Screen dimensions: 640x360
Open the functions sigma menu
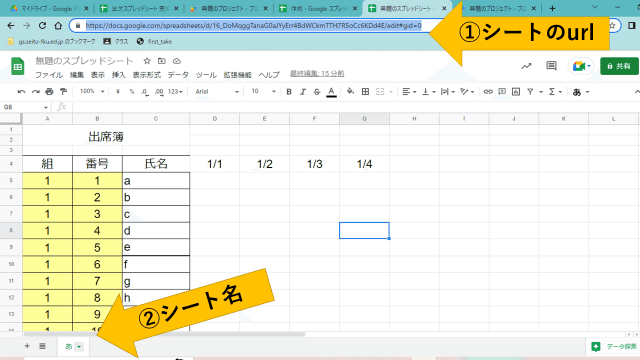click(x=556, y=92)
